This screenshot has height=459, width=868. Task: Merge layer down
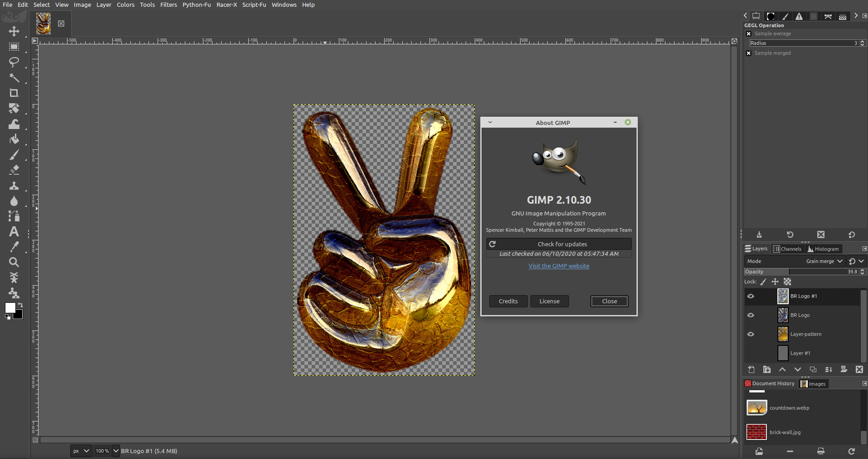pos(828,369)
